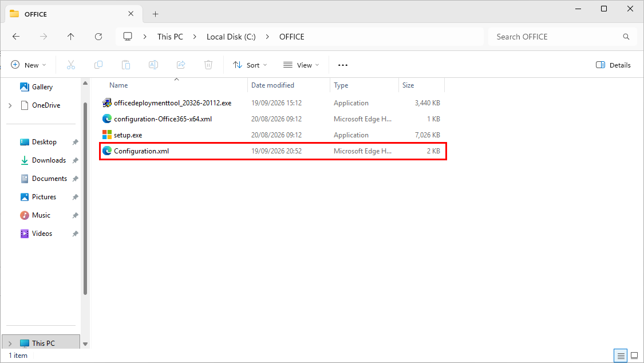
Task: Open the New dropdown menu
Action: click(x=29, y=65)
